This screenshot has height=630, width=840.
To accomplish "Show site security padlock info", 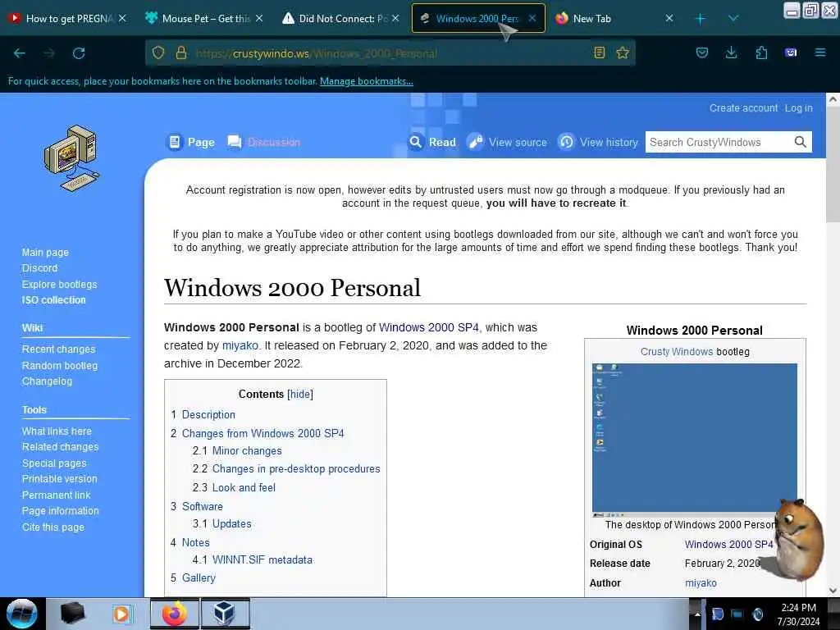I will click(x=181, y=52).
